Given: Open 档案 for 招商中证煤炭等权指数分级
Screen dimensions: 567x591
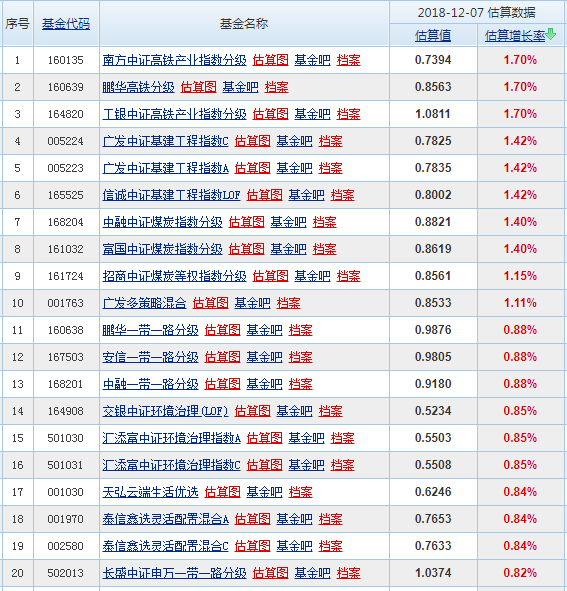Looking at the screenshot, I should point(348,276).
